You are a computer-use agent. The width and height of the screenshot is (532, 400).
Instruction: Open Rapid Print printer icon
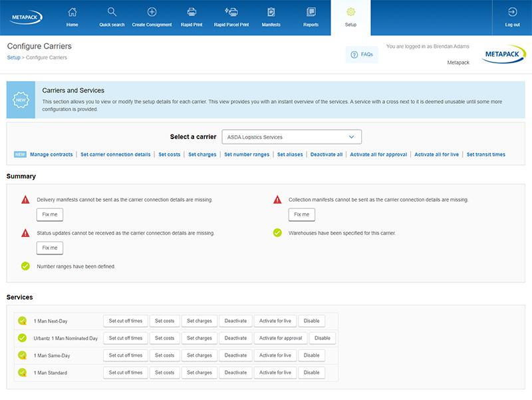(x=192, y=12)
